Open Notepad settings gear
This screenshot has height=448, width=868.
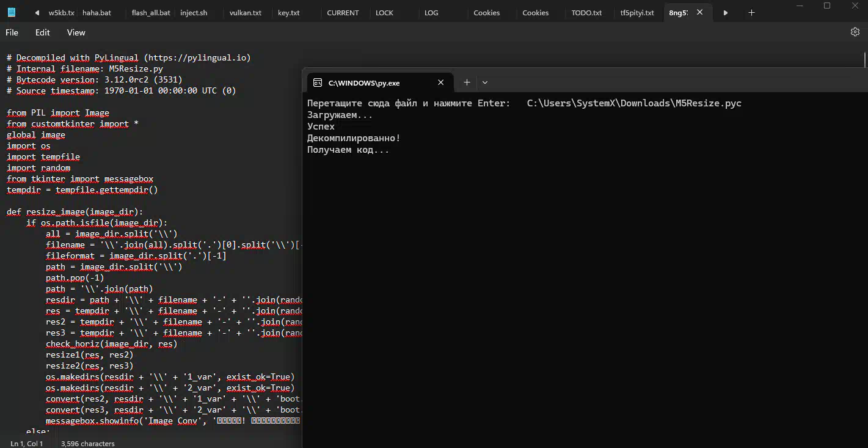(x=855, y=32)
